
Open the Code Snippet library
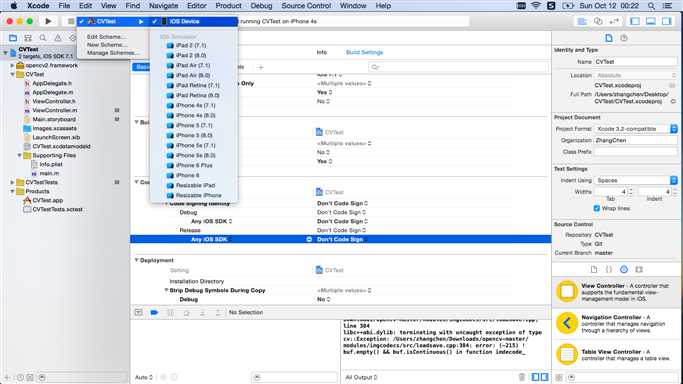click(609, 269)
